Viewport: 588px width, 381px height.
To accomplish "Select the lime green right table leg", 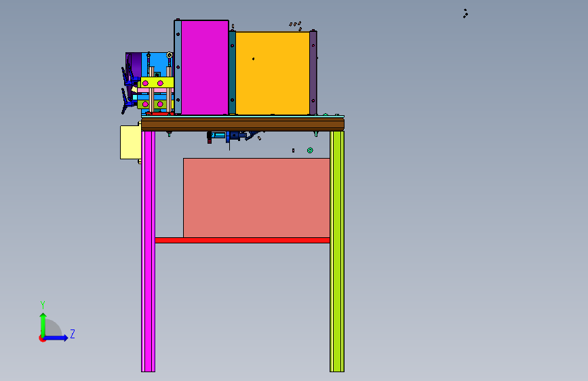I will 337,252.
